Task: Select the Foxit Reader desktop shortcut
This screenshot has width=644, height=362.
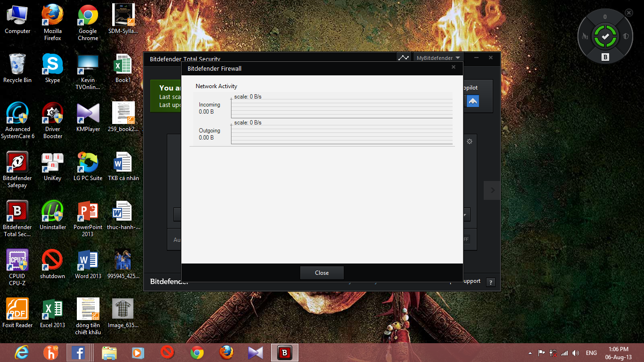Action: tap(17, 313)
